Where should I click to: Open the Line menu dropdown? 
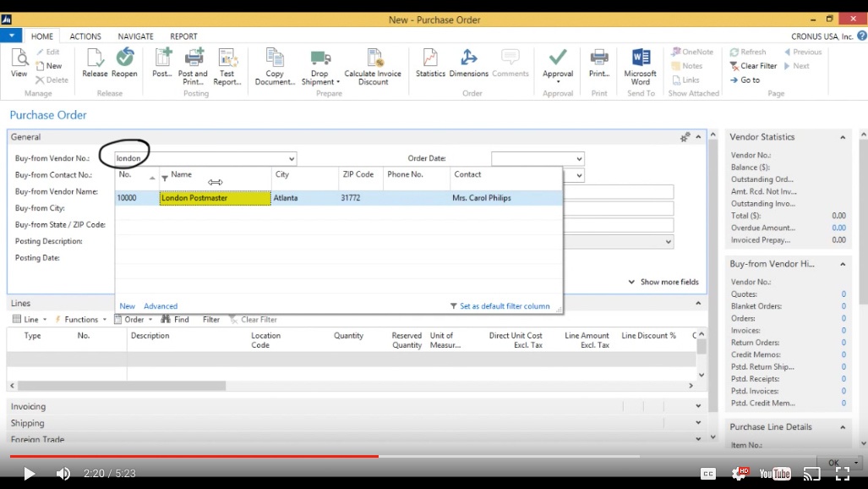click(x=30, y=319)
